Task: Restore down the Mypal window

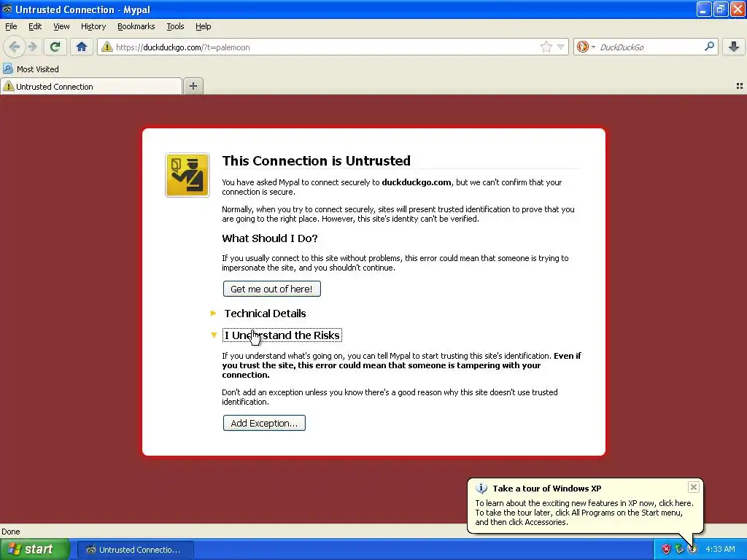Action: pos(720,9)
